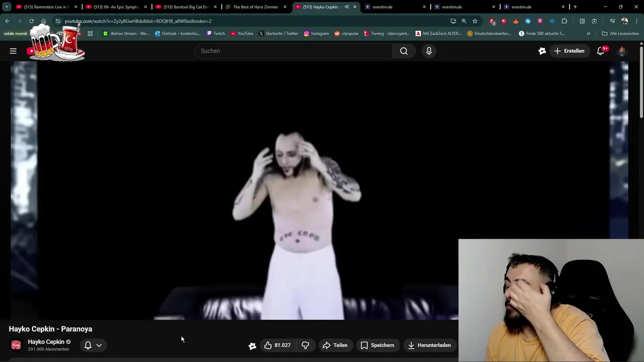Open the Chrome three-dot menu
Viewport: 644px width, 362px height.
(635, 21)
